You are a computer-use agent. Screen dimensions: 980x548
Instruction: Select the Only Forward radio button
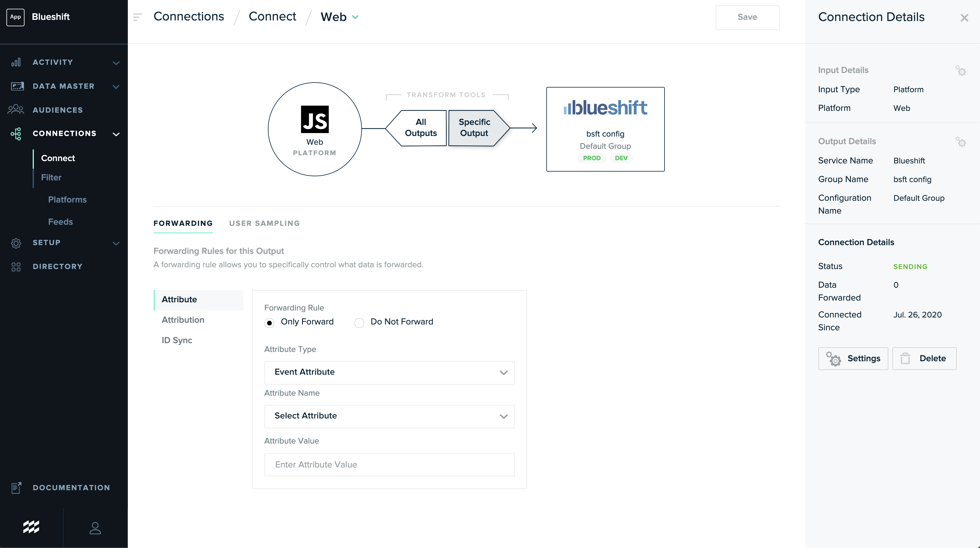point(269,323)
